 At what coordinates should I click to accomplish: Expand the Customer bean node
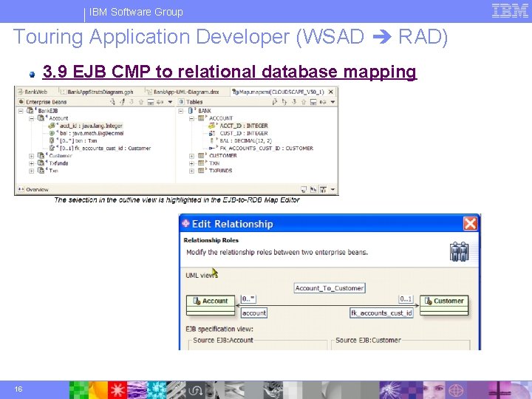point(31,156)
